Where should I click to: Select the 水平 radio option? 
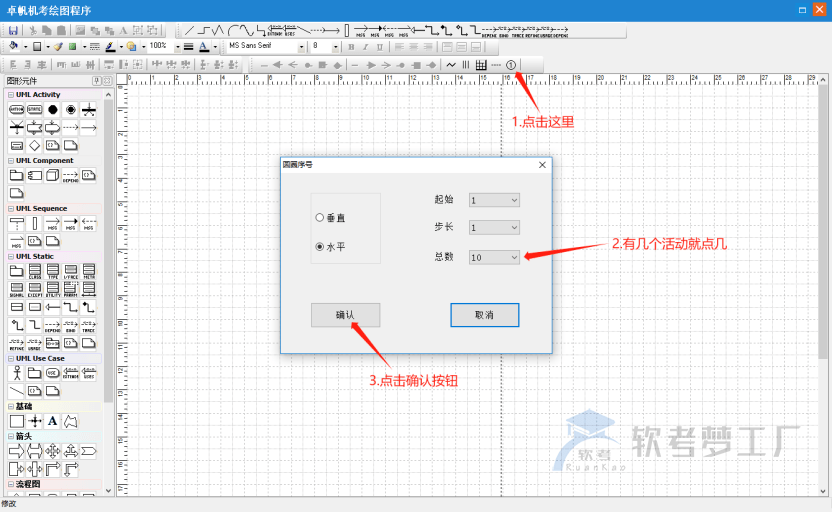(319, 246)
